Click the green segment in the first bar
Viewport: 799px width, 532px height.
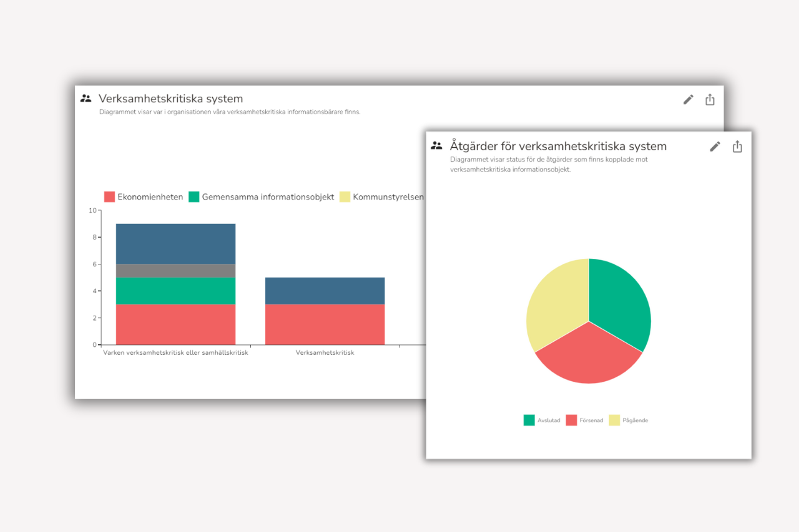[175, 291]
